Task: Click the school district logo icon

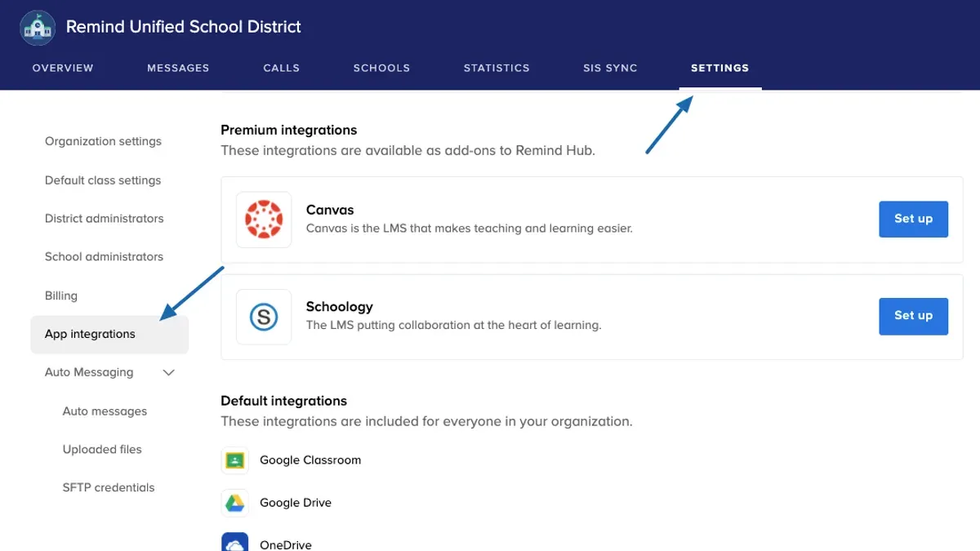Action: (37, 28)
